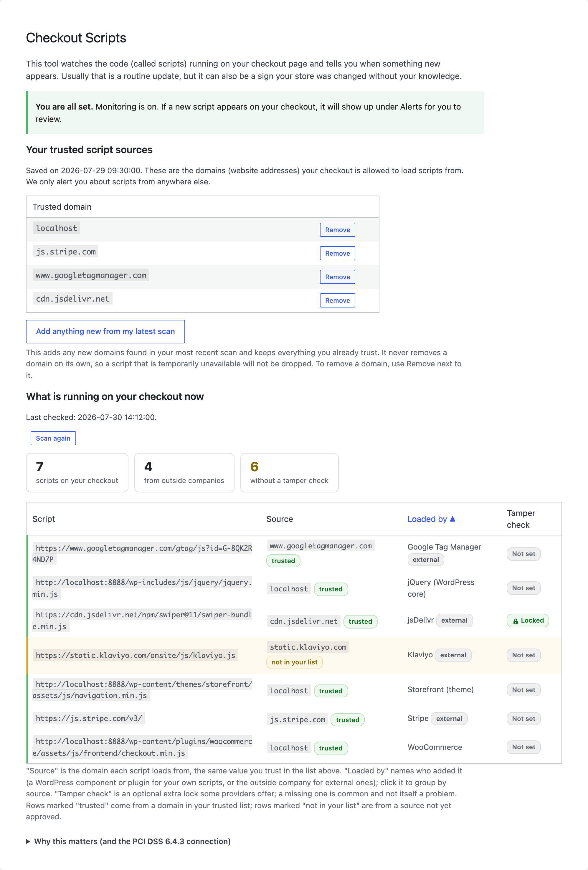
Task: Click the WooCommerce loaded-by cell
Action: (x=435, y=747)
